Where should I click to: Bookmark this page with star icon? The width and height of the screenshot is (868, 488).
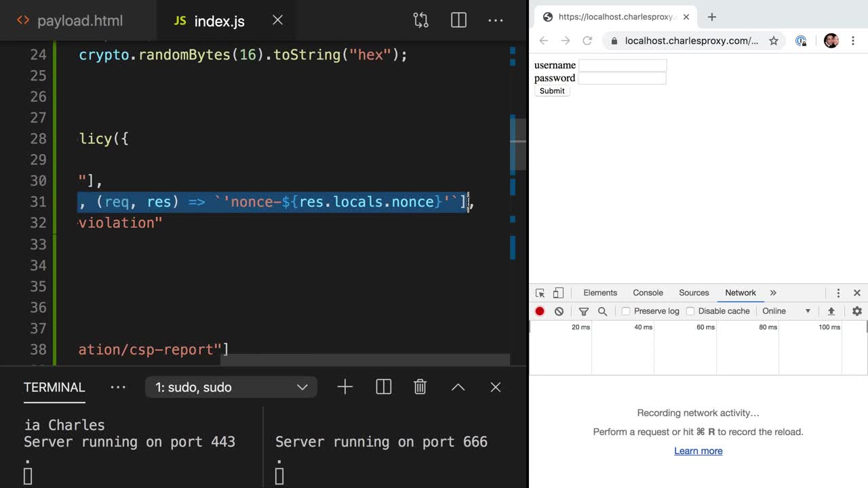[774, 41]
